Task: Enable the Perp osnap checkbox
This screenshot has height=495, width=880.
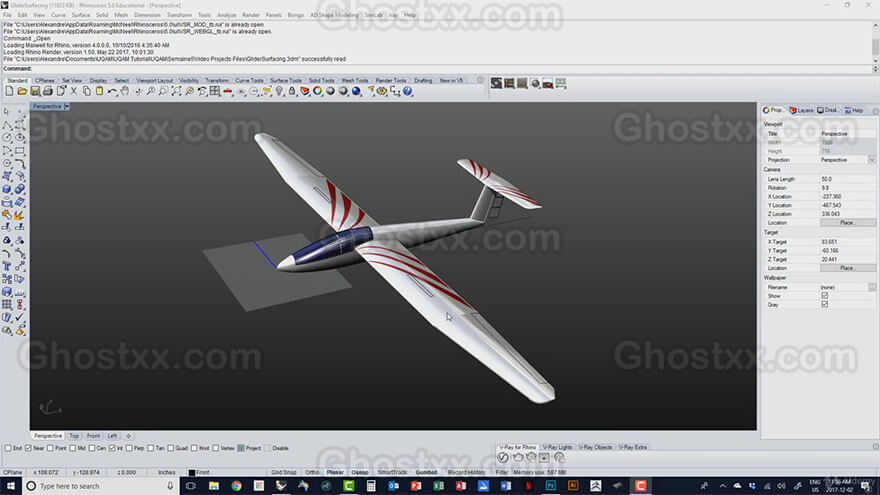Action: coord(129,448)
